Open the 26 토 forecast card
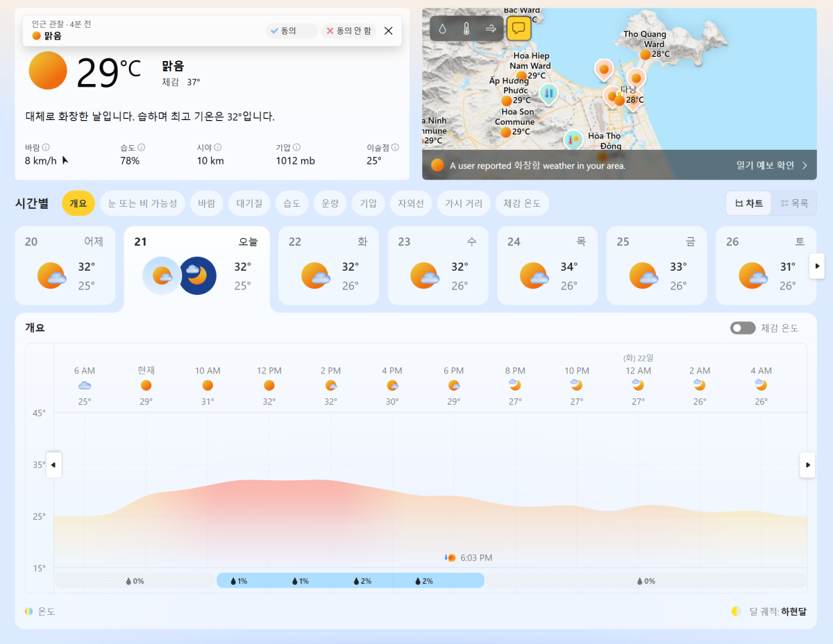 (766, 265)
